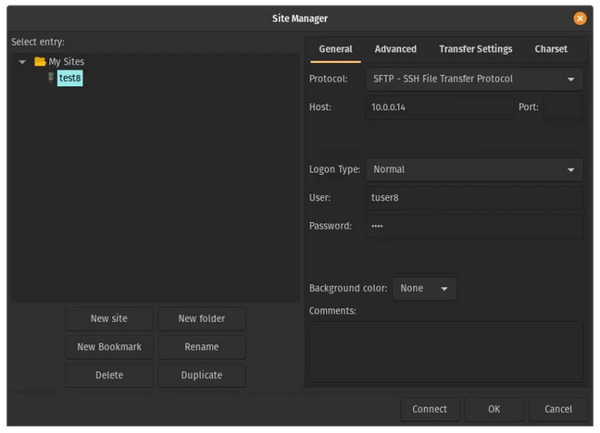Click the New folder button
This screenshot has height=433, width=600.
pos(202,319)
